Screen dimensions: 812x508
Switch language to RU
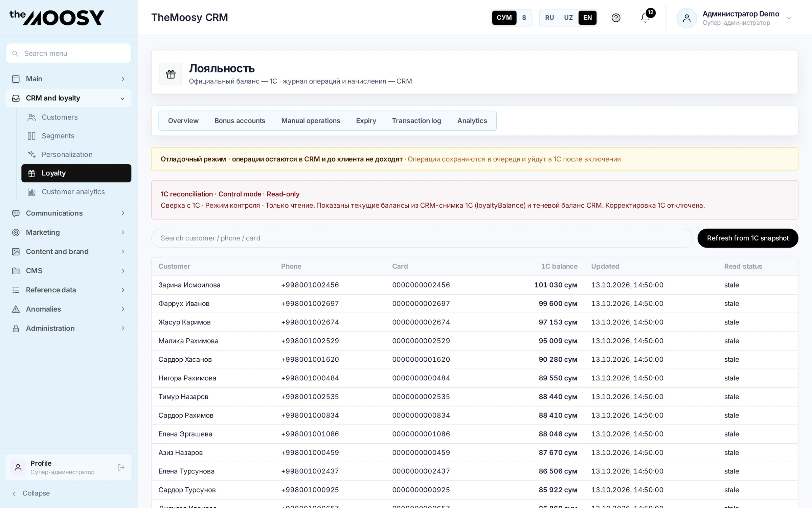[x=549, y=18]
